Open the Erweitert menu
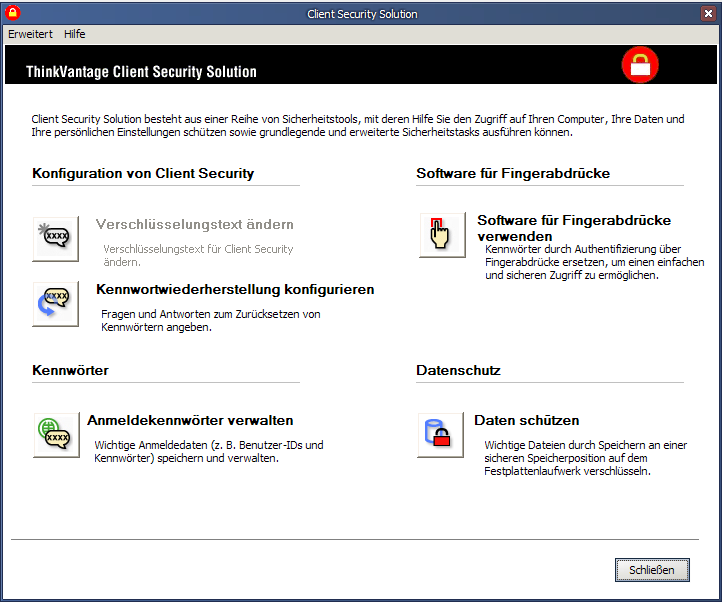This screenshot has width=722, height=602. coord(30,34)
